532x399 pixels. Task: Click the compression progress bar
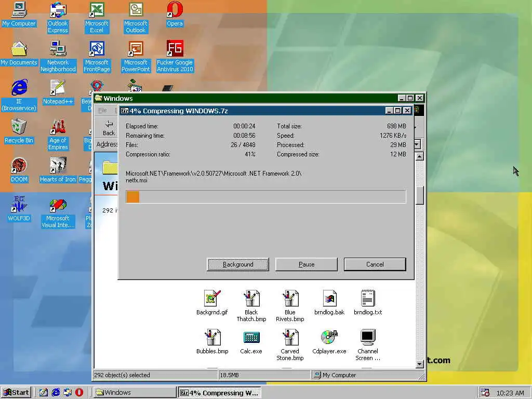[266, 197]
